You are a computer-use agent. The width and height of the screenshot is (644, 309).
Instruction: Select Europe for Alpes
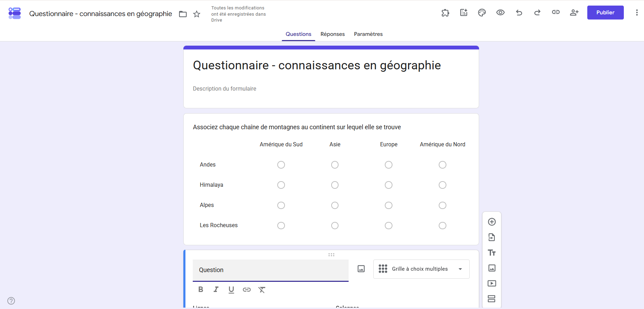pos(389,205)
